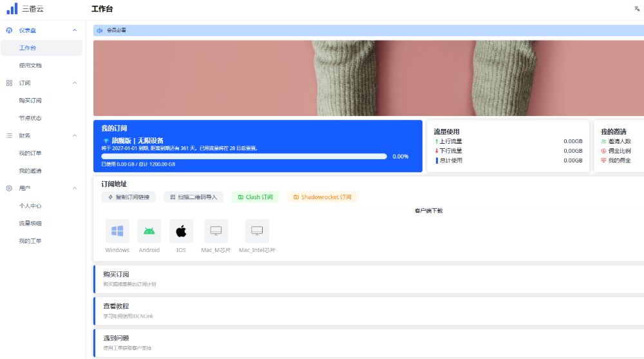The image size is (644, 359).
Task: Collapse the 仪表盘 sidebar section
Action: 75,30
